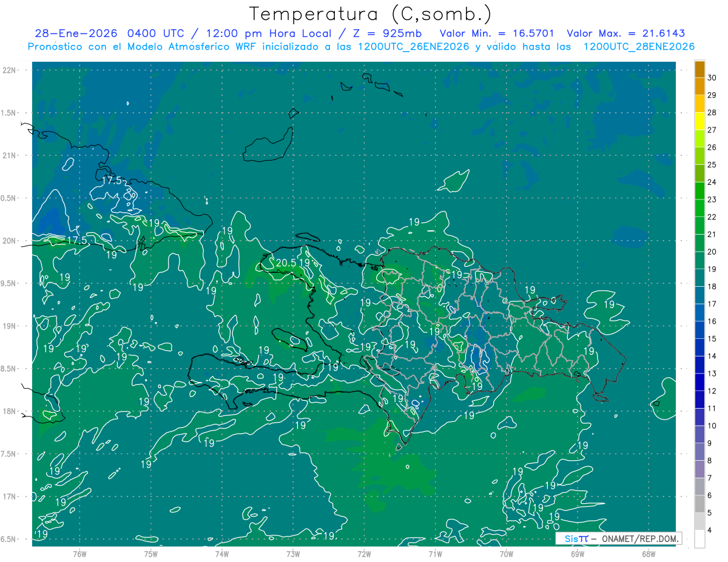Click longitude axis label "72W"
The image size is (728, 562).
[x=364, y=554]
